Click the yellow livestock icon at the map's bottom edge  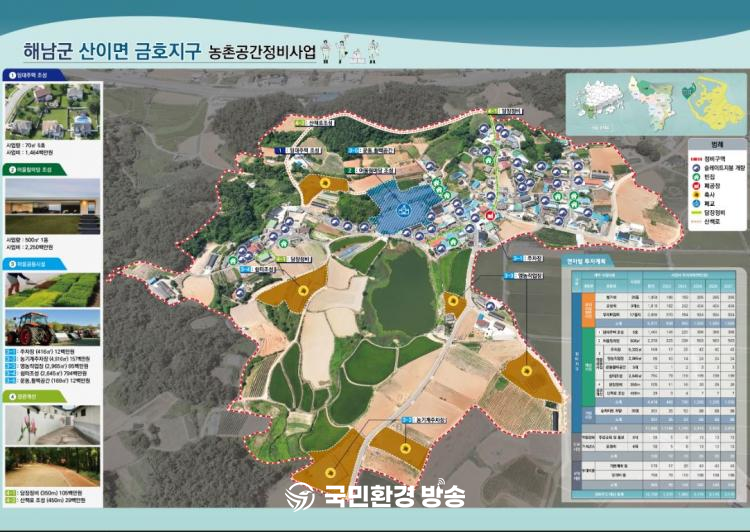[330, 473]
